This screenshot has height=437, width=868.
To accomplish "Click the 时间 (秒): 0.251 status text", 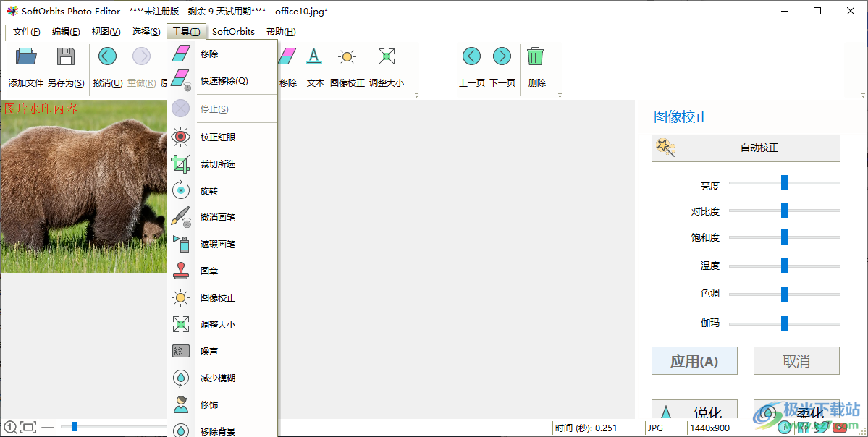I will click(x=586, y=428).
